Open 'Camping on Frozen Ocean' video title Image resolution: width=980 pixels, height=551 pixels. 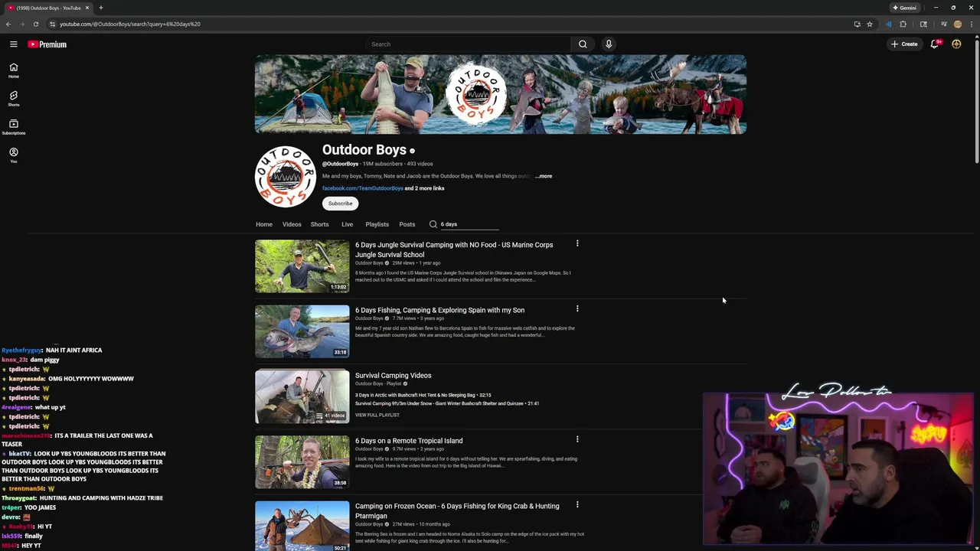[457, 510]
